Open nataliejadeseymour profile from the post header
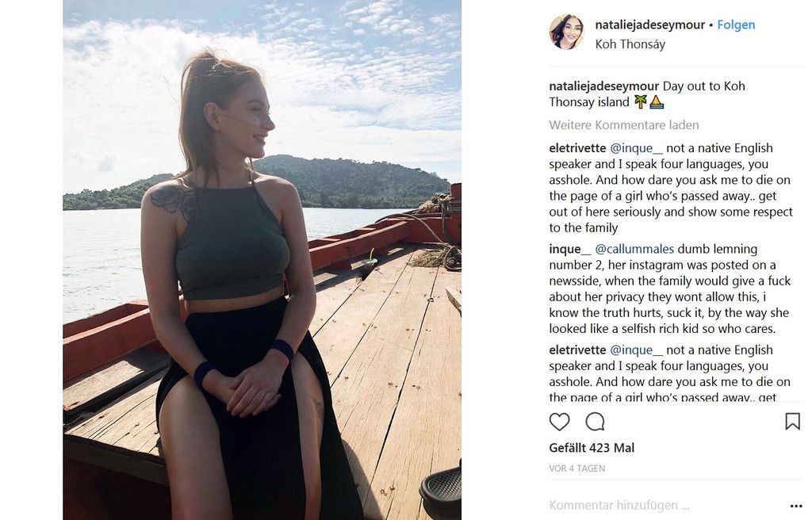This screenshot has height=520, width=812. coord(649,25)
